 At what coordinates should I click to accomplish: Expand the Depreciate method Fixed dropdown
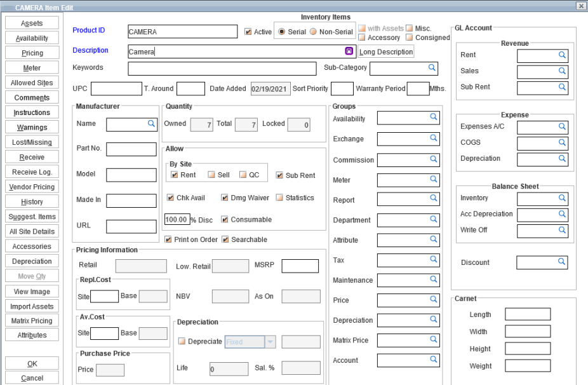(270, 342)
